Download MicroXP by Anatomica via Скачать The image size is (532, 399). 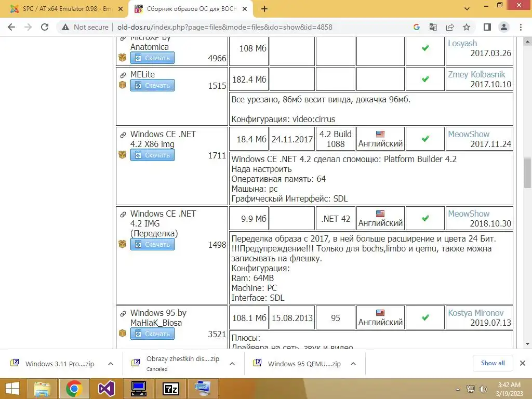click(152, 58)
